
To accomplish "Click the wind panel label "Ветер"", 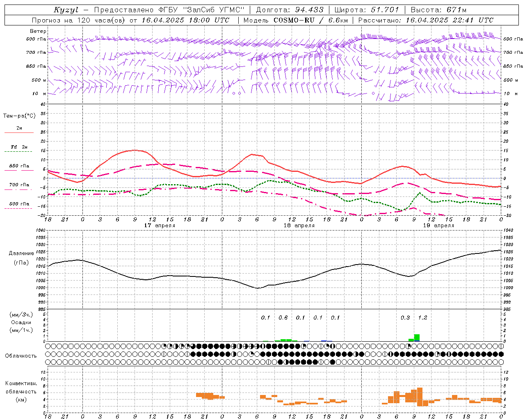I will click(38, 31).
